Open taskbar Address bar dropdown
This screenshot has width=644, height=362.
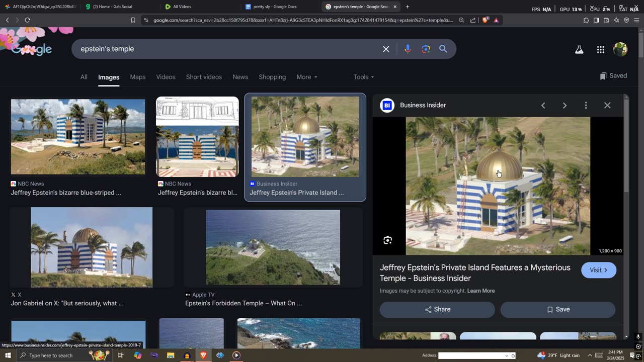click(x=507, y=355)
